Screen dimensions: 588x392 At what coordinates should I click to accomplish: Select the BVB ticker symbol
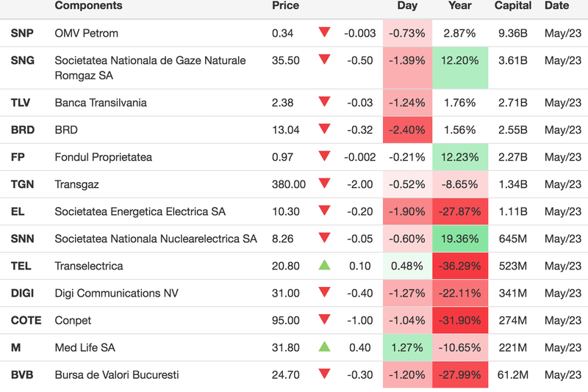pyautogui.click(x=23, y=375)
